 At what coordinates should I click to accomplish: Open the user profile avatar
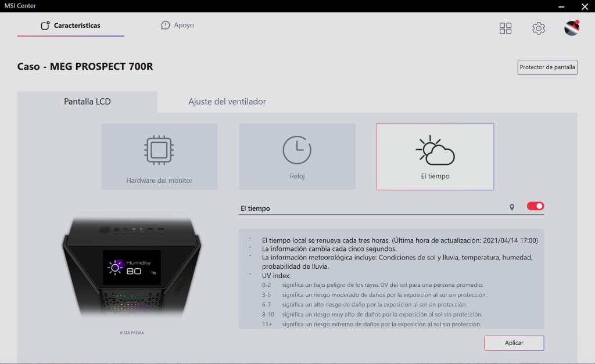tap(572, 28)
